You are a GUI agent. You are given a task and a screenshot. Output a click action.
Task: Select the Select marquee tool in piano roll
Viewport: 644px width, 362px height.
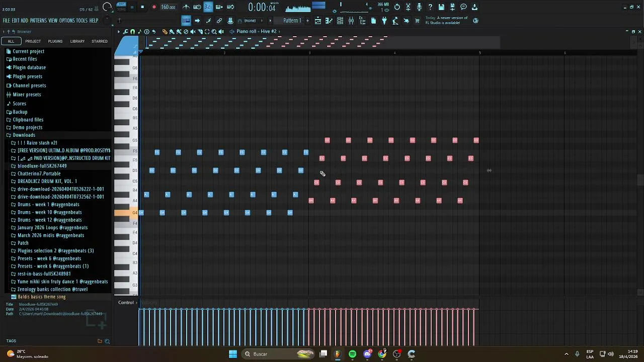[x=207, y=32]
